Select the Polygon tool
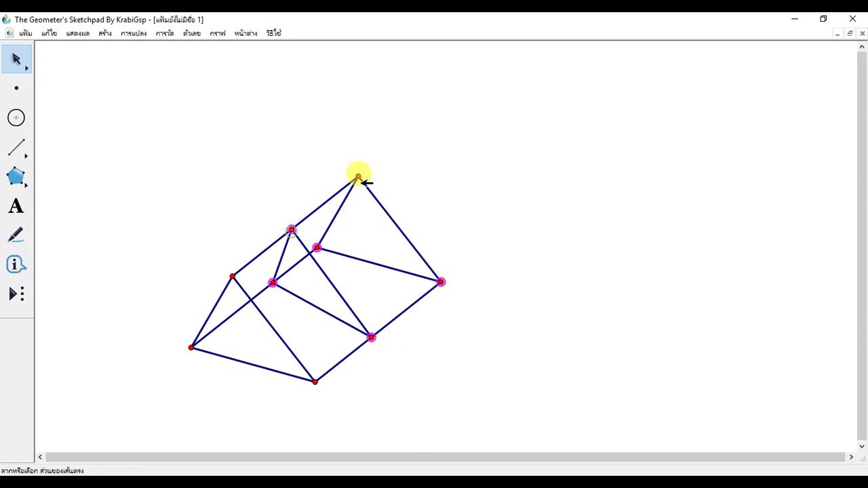Viewport: 868px width, 488px height. (x=16, y=177)
